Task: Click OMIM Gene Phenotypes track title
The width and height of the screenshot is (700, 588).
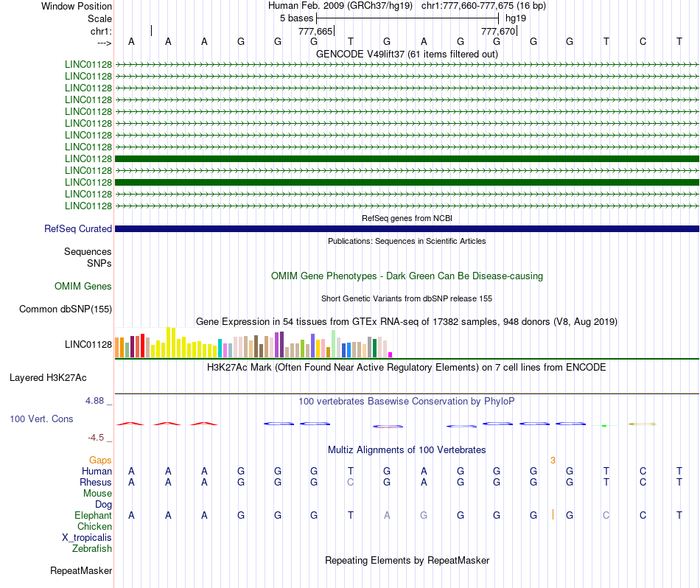Action: click(407, 276)
